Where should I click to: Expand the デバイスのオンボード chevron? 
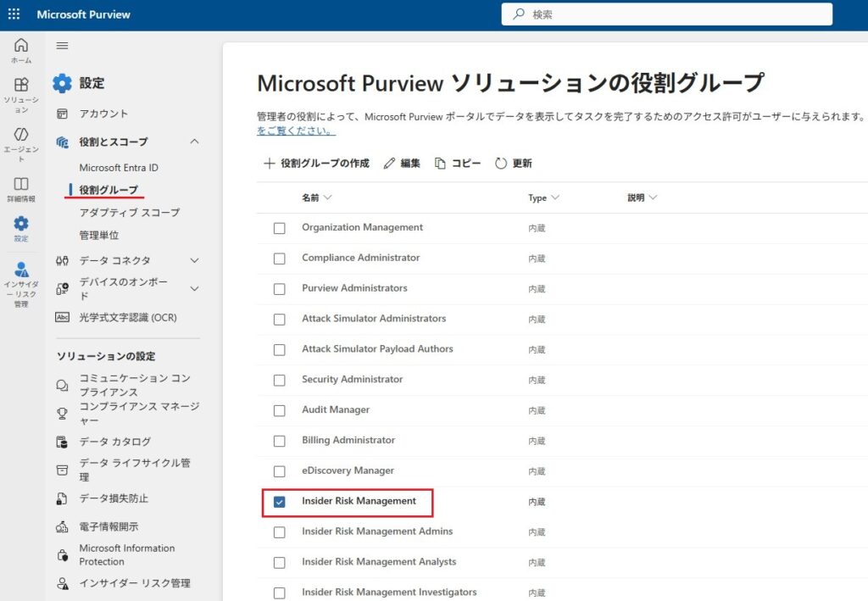click(194, 288)
